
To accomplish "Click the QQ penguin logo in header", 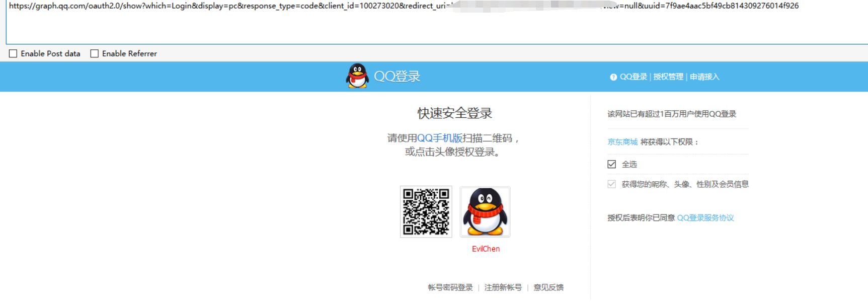I will [x=357, y=77].
